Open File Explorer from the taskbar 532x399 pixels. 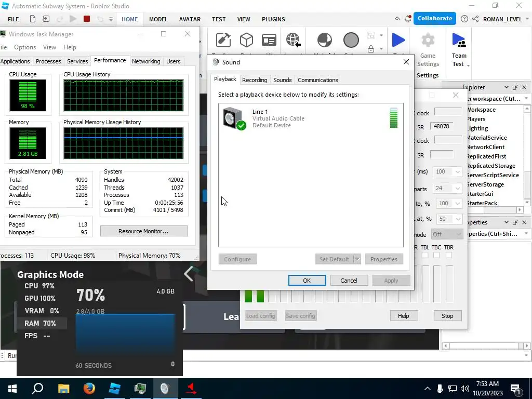click(63, 389)
